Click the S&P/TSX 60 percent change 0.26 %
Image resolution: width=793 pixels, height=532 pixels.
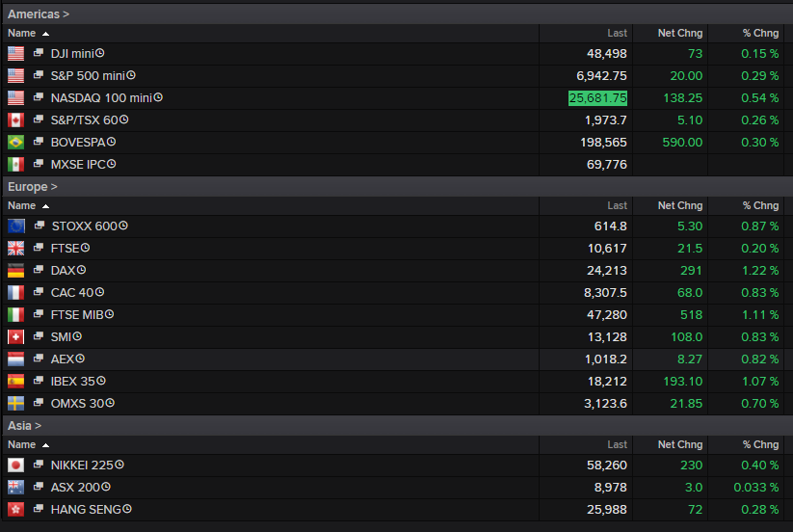(x=759, y=120)
